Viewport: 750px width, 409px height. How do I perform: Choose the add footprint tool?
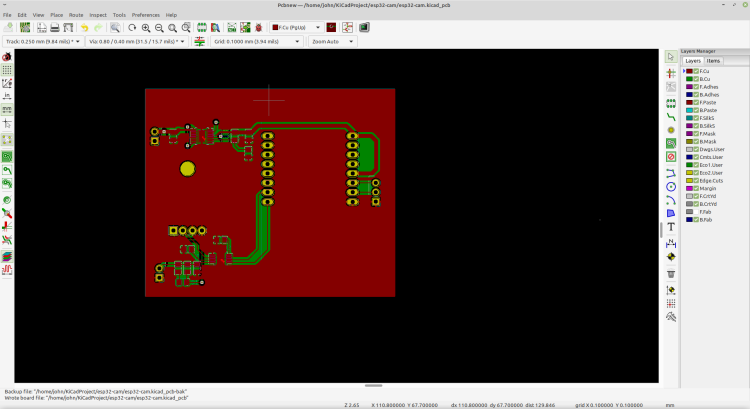pos(671,103)
